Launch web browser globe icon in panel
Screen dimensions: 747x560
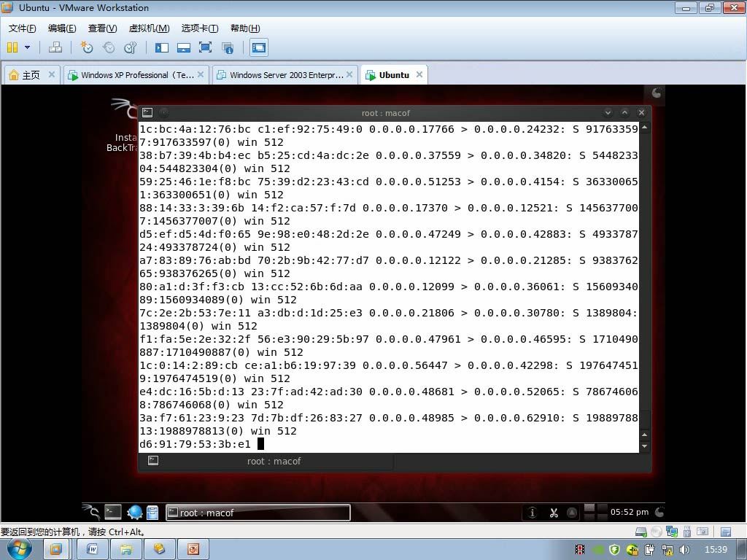coord(135,513)
